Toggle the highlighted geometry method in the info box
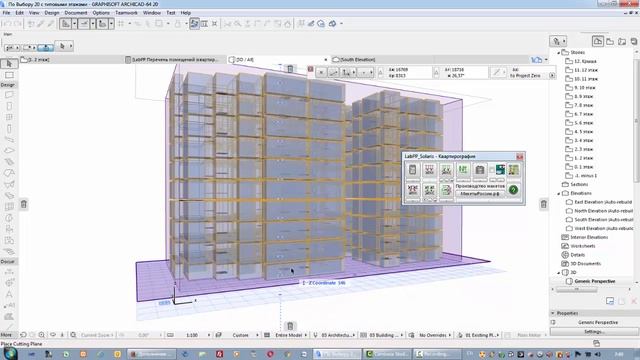 coord(45,47)
